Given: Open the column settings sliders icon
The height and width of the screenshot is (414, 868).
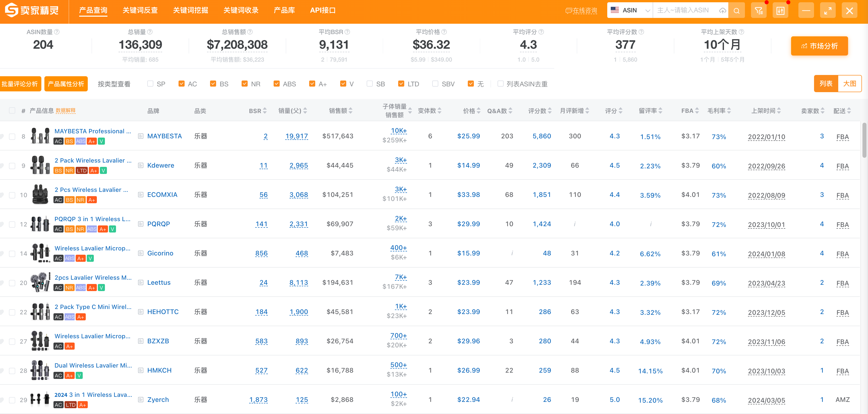Looking at the screenshot, I should [780, 10].
